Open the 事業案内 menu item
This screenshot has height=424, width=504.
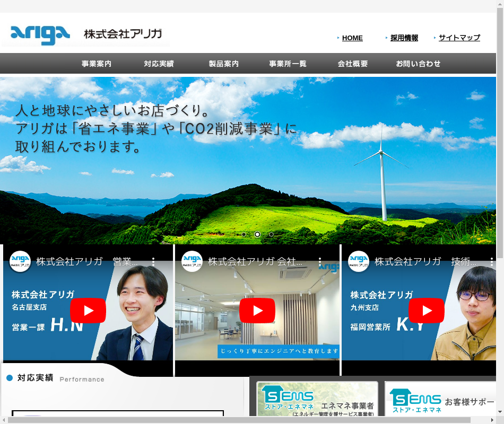(97, 64)
